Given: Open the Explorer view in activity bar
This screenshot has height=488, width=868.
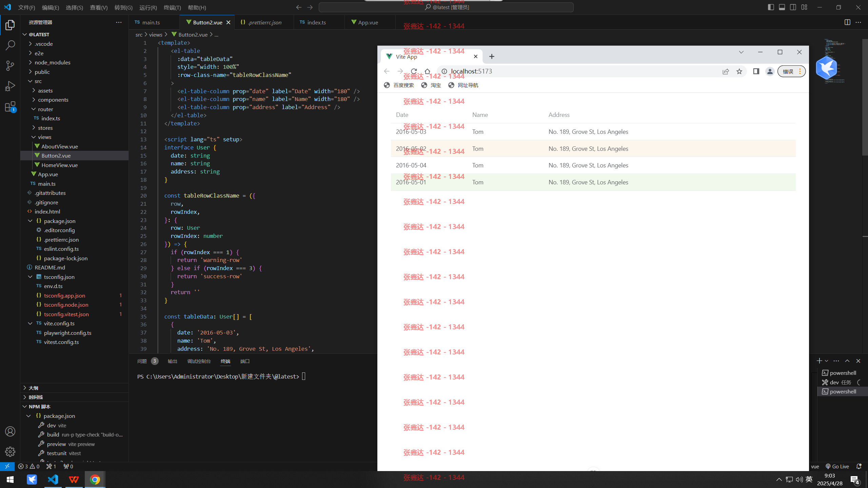Looking at the screenshot, I should (10, 25).
